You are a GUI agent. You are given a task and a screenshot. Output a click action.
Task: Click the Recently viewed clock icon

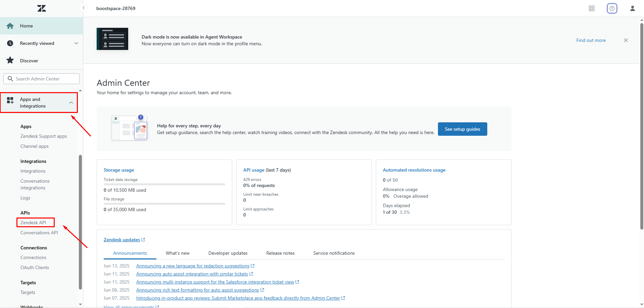(x=10, y=43)
